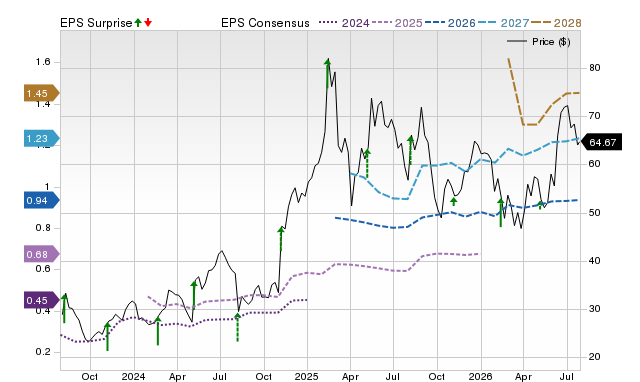Click the '80' price axis label
This screenshot has width=640, height=382.
[595, 68]
